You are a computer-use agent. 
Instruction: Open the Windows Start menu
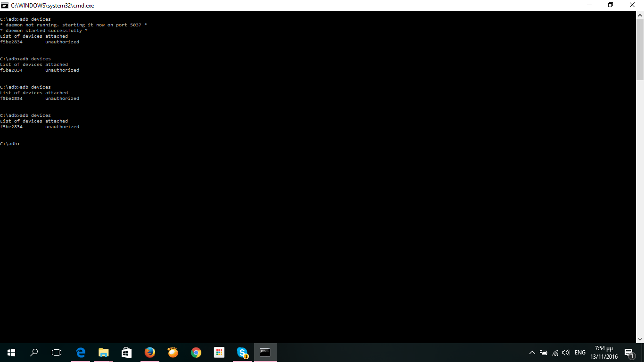pos(11,353)
